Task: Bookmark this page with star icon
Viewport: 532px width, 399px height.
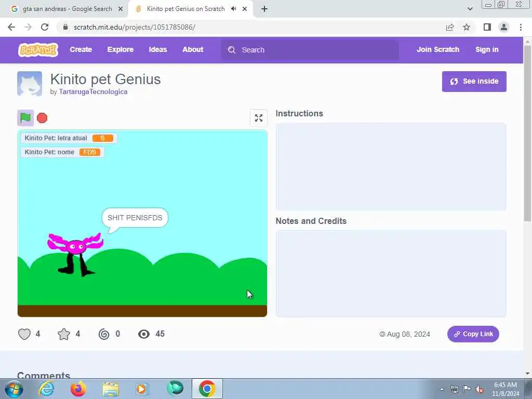Action: tap(467, 27)
